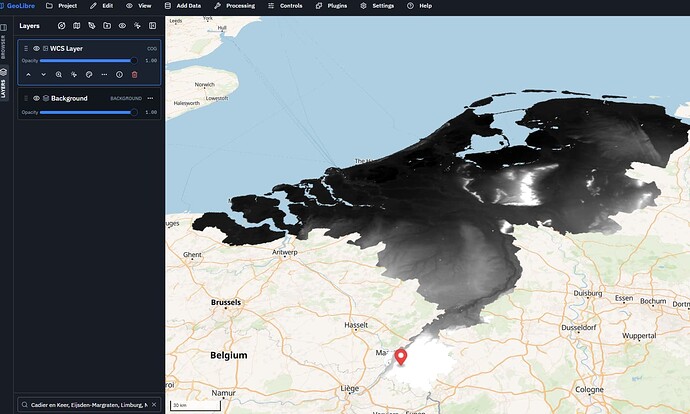The width and height of the screenshot is (690, 414).
Task: Click the Duisburg label on the map
Action: 588,293
